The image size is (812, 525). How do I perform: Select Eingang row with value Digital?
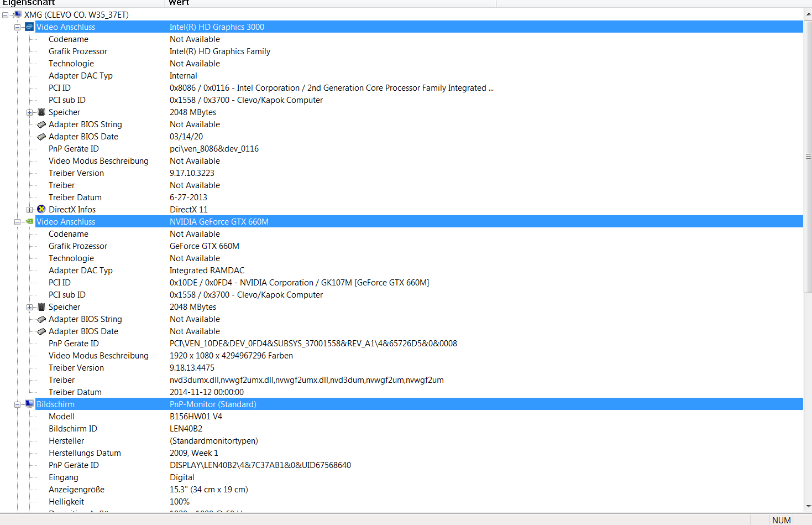click(419, 477)
